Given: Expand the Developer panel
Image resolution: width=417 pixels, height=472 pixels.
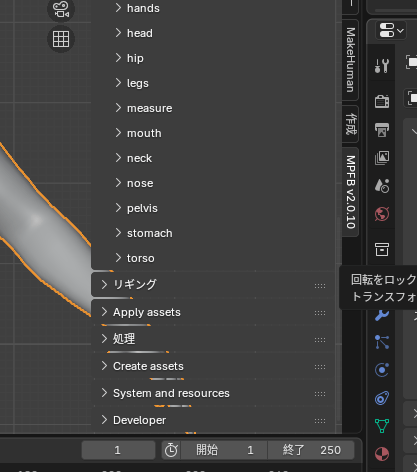Looking at the screenshot, I should (x=213, y=420).
